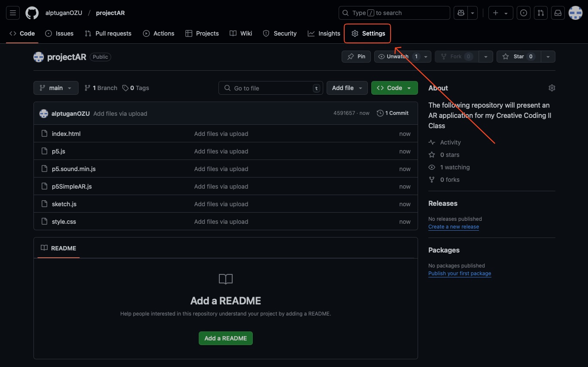Viewport: 588px width, 367px height.
Task: Open the create new plus dropdown
Action: [x=500, y=13]
